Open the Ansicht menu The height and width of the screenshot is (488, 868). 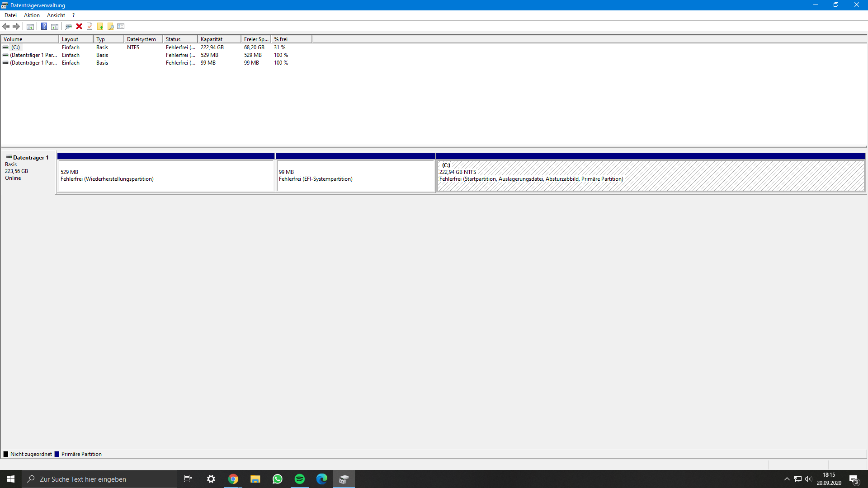pyautogui.click(x=56, y=15)
